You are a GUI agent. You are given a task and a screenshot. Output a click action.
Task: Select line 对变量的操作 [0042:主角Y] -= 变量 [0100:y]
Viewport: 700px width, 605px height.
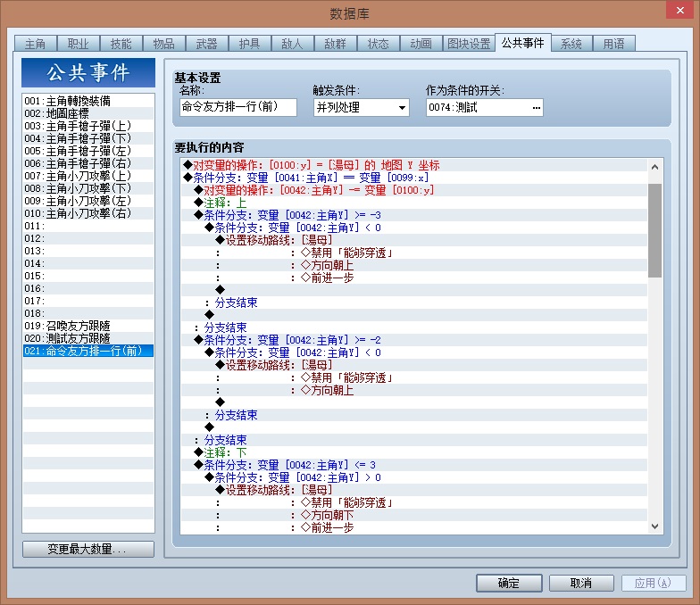coord(414,190)
